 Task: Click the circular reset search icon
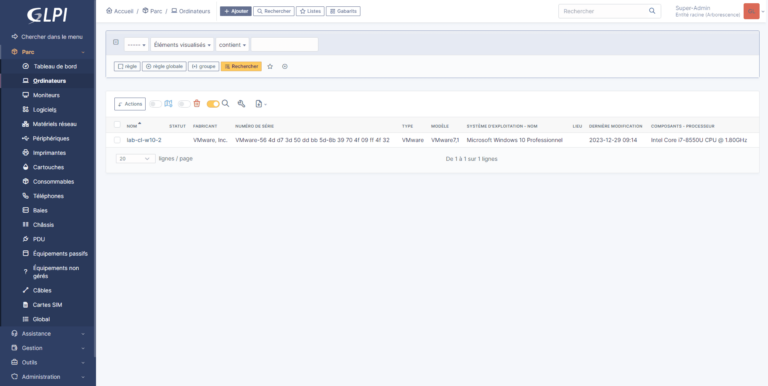[x=285, y=66]
